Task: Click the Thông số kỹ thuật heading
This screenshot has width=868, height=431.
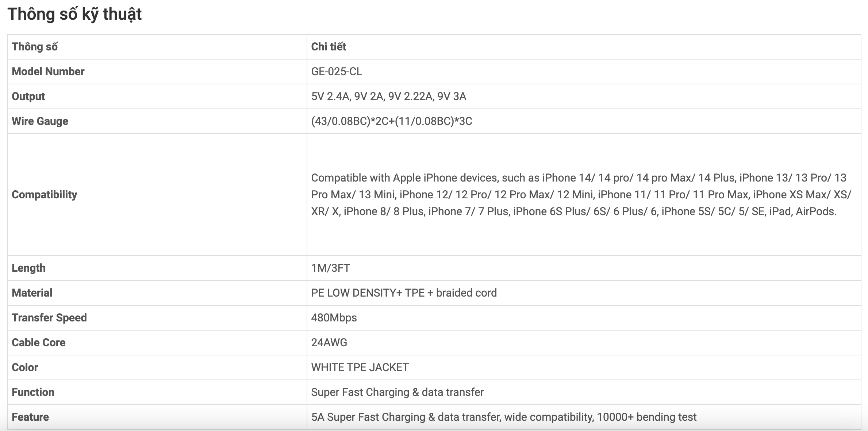Action: (x=74, y=14)
